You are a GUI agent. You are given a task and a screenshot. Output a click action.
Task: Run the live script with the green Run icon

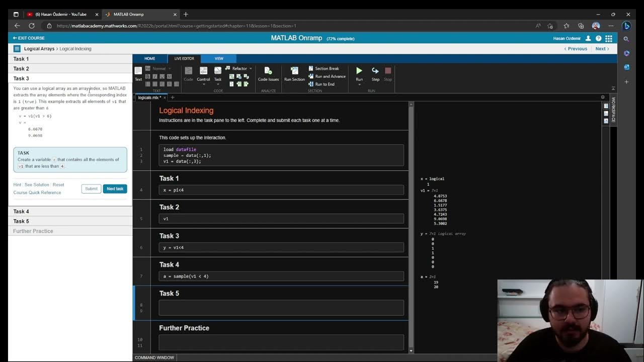359,71
